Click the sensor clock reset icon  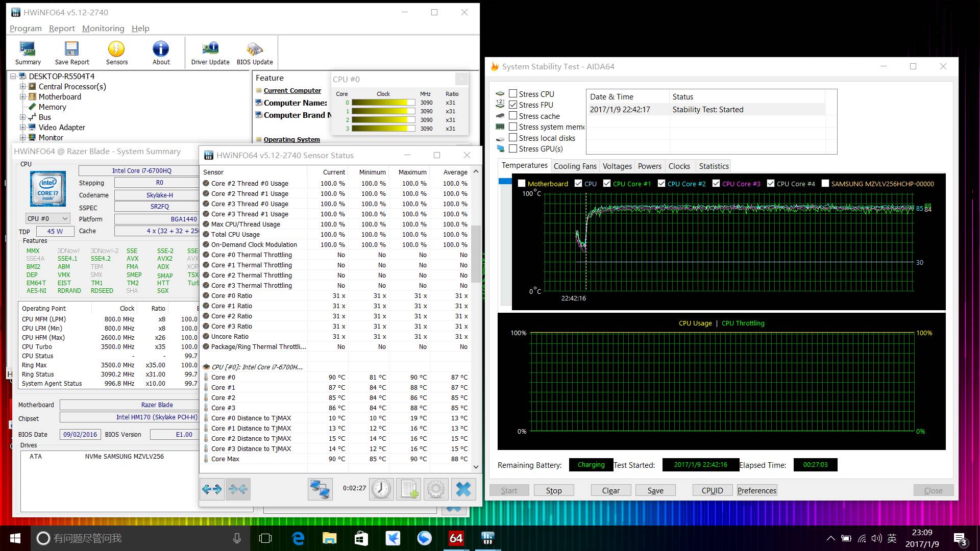tap(381, 489)
